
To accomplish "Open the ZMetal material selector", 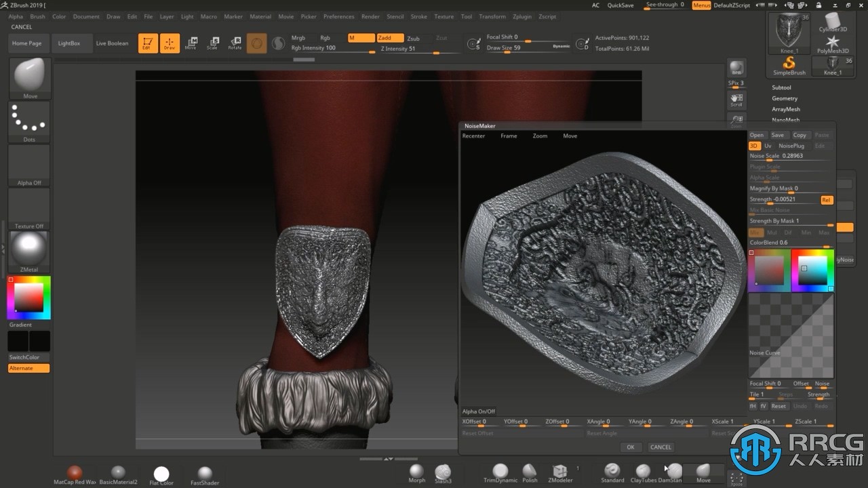I will [x=30, y=252].
